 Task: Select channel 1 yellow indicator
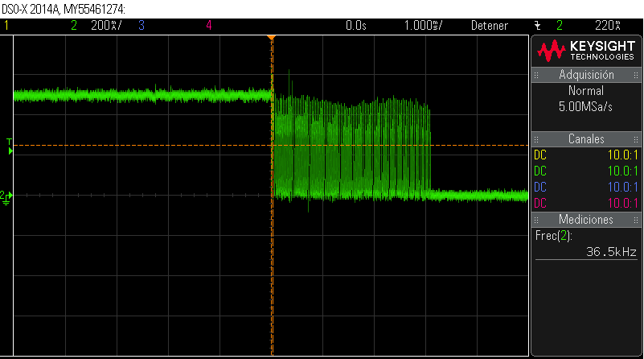tap(6, 26)
